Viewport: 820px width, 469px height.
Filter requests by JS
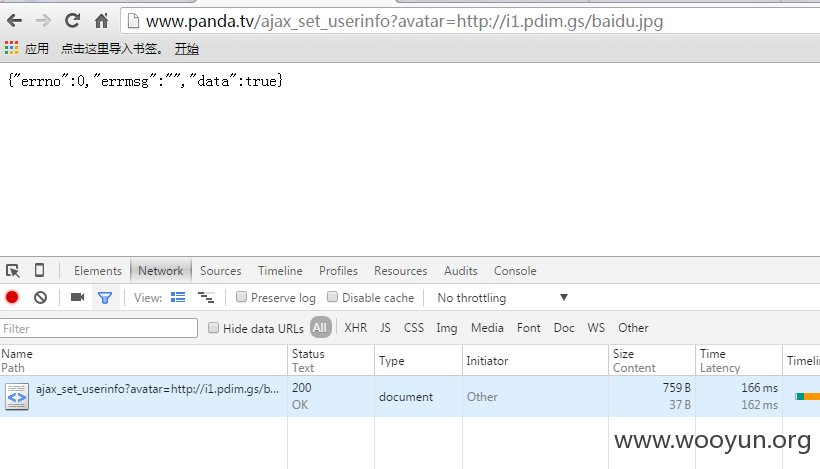point(385,328)
